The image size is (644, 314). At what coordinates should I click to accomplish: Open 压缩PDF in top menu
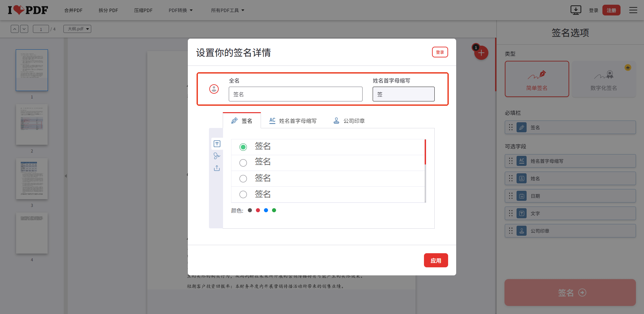(x=143, y=10)
